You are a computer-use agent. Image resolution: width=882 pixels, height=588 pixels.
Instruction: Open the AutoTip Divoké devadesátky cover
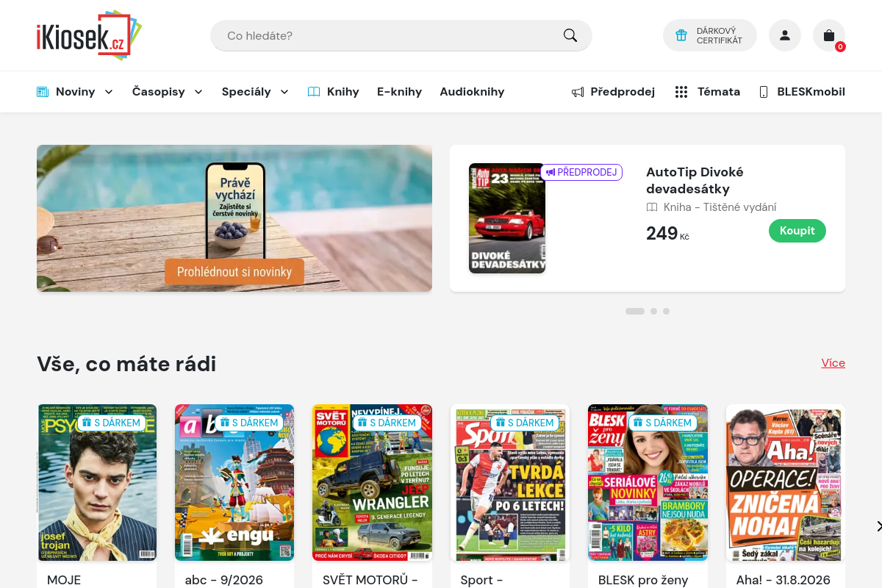click(507, 218)
